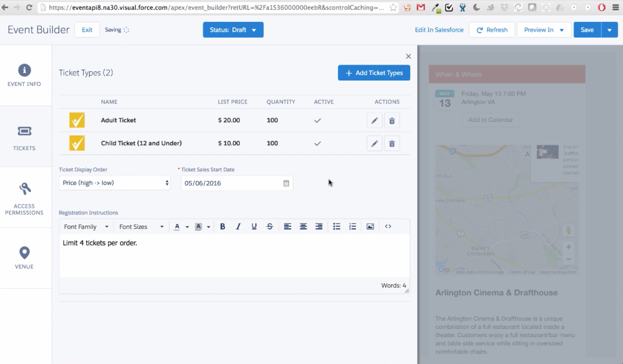Open the browser menu
Viewport: 623px width, 364px height.
(x=616, y=7)
